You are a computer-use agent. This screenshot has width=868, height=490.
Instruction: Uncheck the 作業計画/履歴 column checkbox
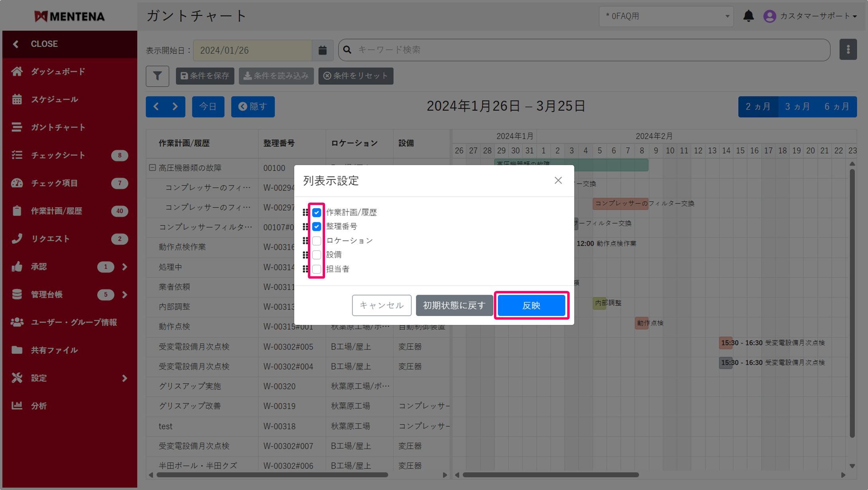[x=317, y=213]
